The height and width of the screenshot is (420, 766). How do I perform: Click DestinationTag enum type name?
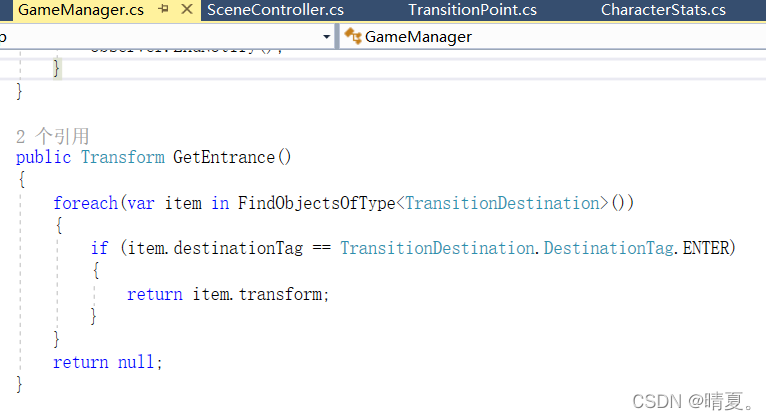pos(608,248)
